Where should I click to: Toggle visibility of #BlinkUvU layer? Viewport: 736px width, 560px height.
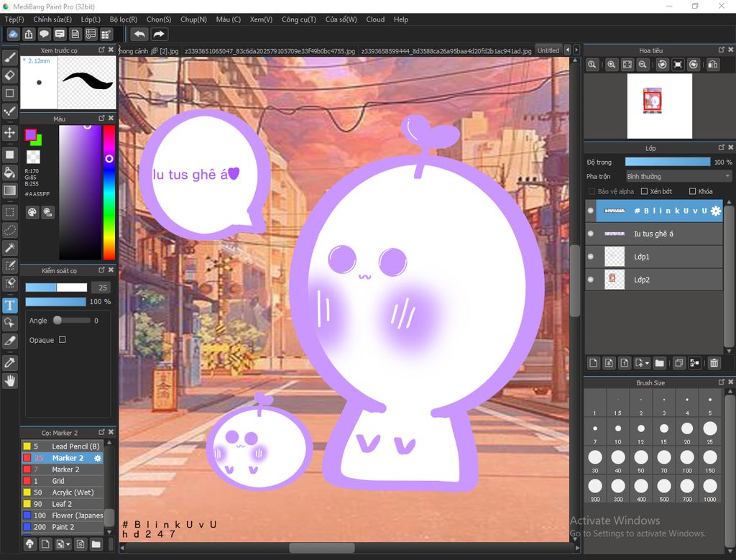click(591, 211)
